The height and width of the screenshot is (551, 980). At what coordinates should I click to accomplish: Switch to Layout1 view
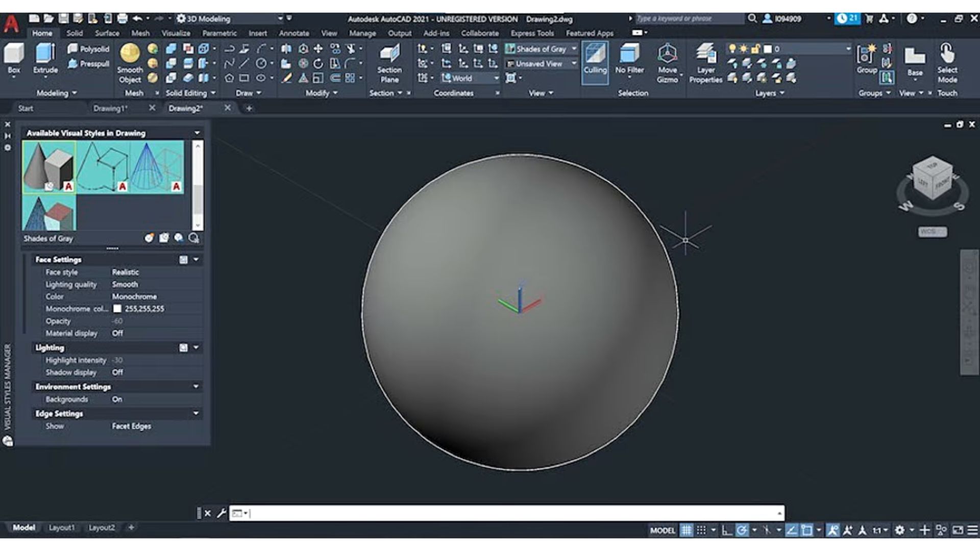61,528
